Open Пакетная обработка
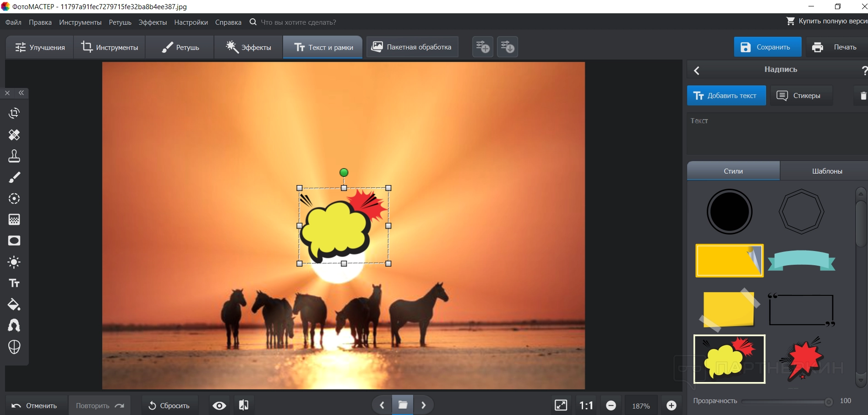This screenshot has height=415, width=868. 412,47
